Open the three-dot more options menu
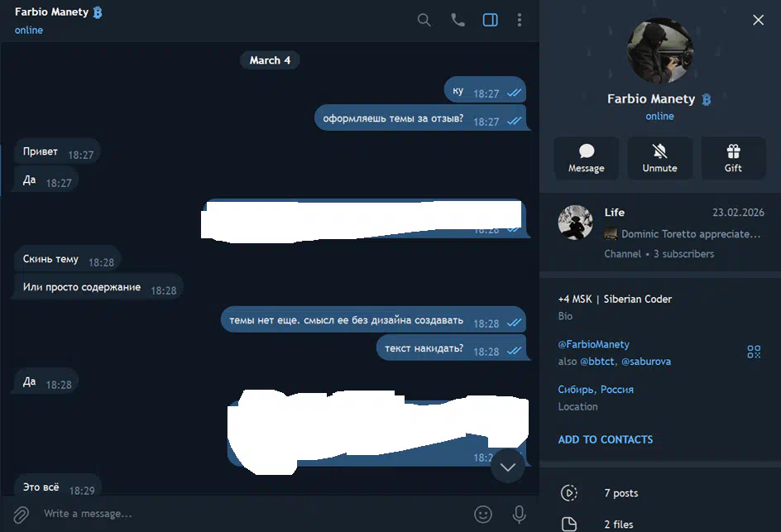This screenshot has height=532, width=781. click(x=520, y=20)
